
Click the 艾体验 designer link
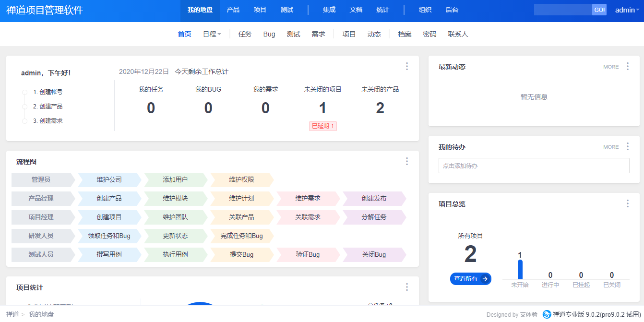point(529,315)
